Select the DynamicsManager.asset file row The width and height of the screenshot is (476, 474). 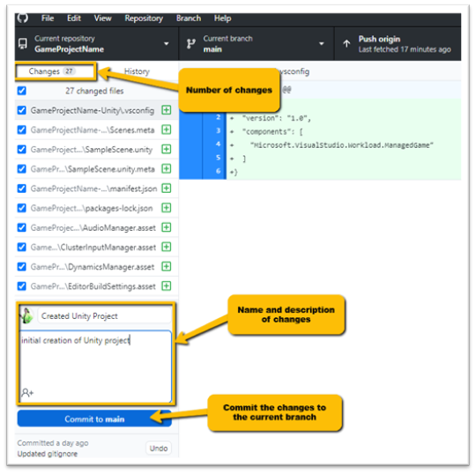click(x=97, y=266)
